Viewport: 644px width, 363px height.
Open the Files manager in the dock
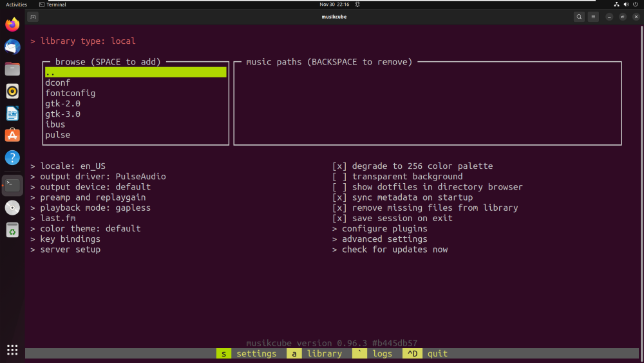[12, 69]
